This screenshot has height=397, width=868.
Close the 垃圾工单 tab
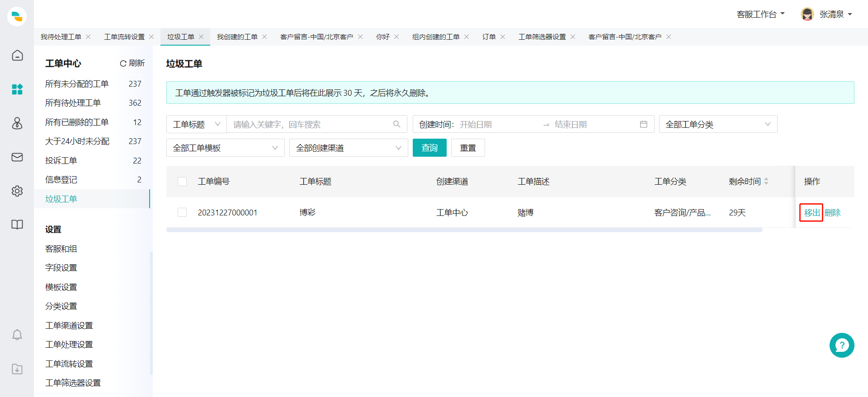[x=201, y=37]
